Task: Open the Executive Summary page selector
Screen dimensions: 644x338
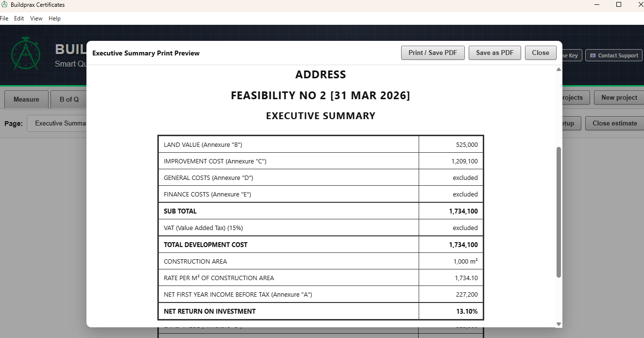Action: pos(58,123)
